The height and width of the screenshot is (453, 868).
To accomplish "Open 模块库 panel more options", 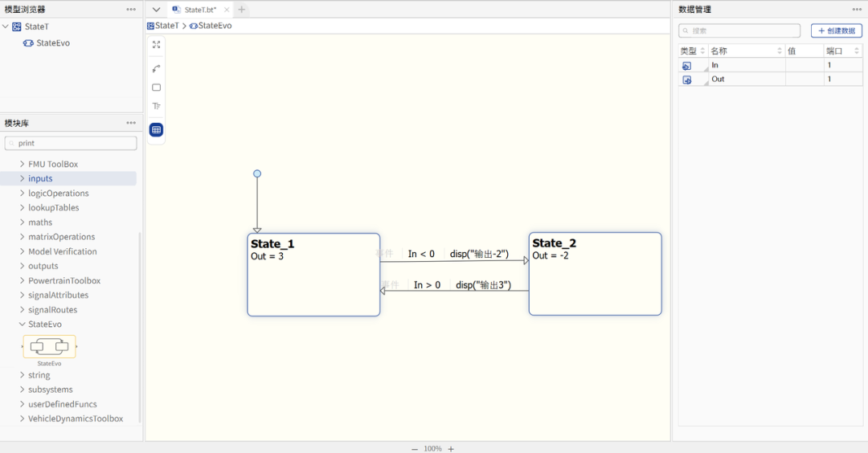I will 131,123.
